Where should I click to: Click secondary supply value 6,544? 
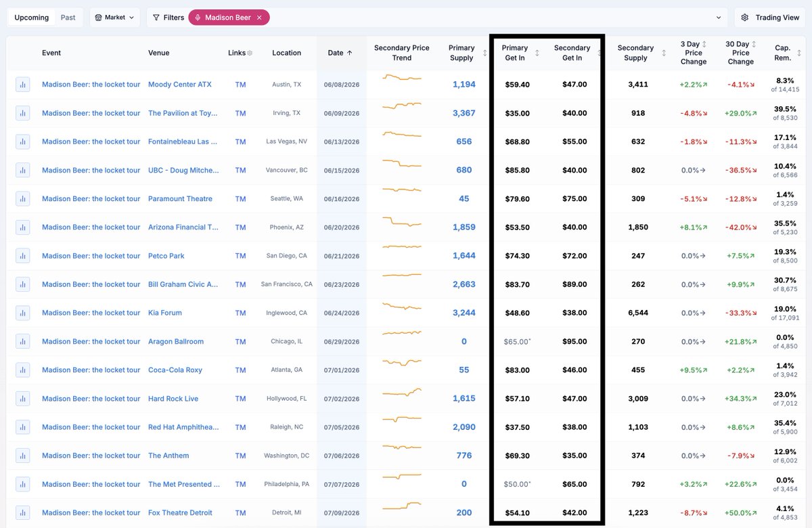(x=638, y=313)
